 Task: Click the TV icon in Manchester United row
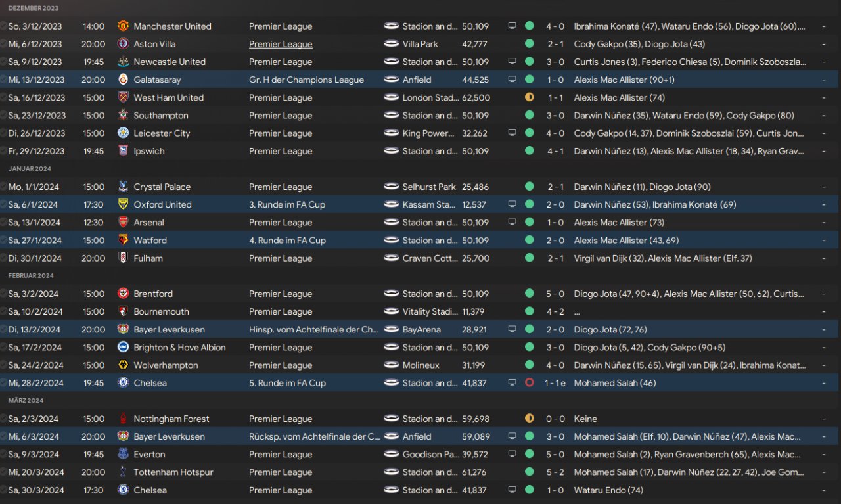point(512,26)
